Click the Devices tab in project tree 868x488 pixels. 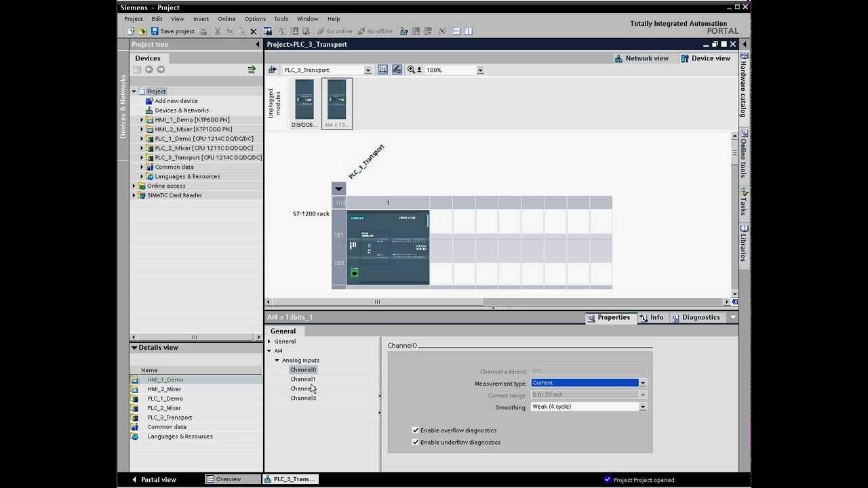[148, 58]
